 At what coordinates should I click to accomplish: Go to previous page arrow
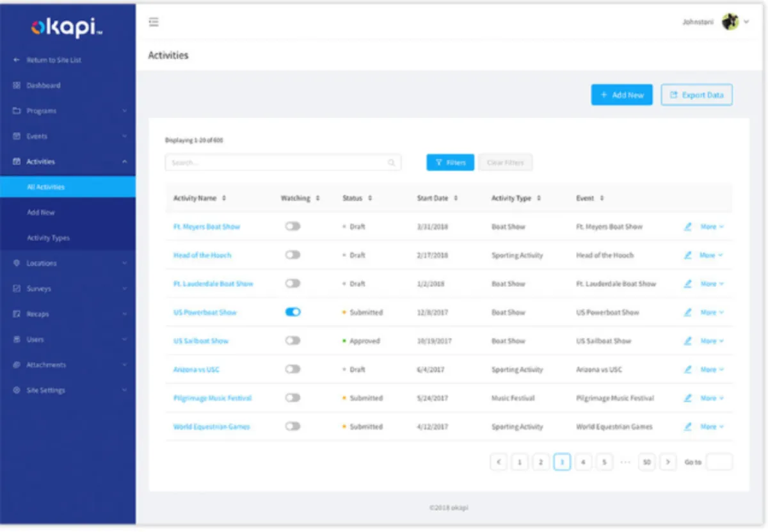click(x=499, y=462)
